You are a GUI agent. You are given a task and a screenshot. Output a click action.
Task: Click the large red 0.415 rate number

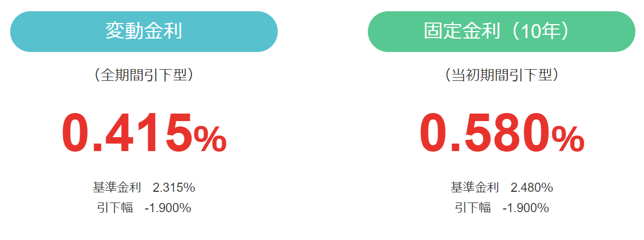click(x=127, y=132)
